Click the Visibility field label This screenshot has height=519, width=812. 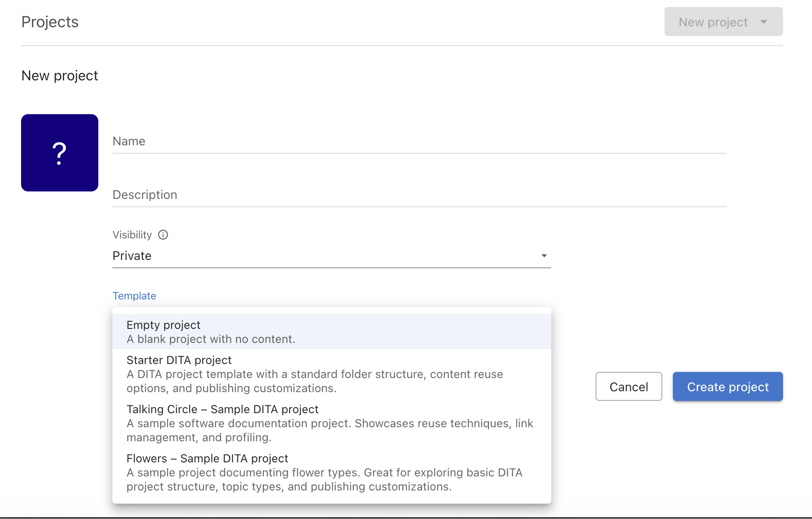(132, 235)
